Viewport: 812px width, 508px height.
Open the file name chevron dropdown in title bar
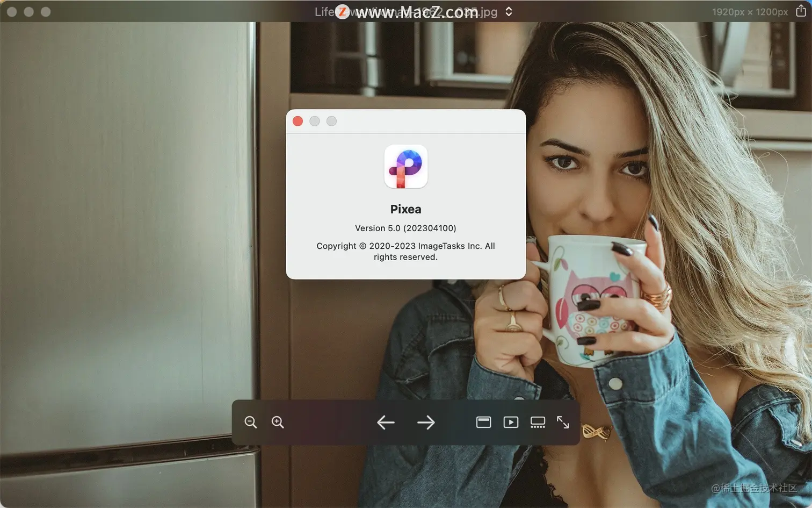coord(509,12)
